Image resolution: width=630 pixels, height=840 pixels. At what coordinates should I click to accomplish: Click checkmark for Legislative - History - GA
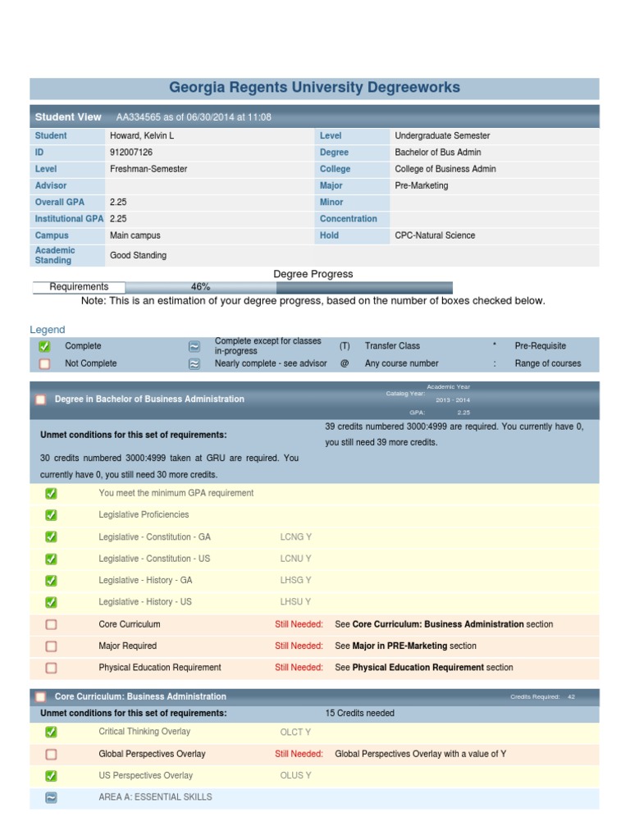click(51, 580)
